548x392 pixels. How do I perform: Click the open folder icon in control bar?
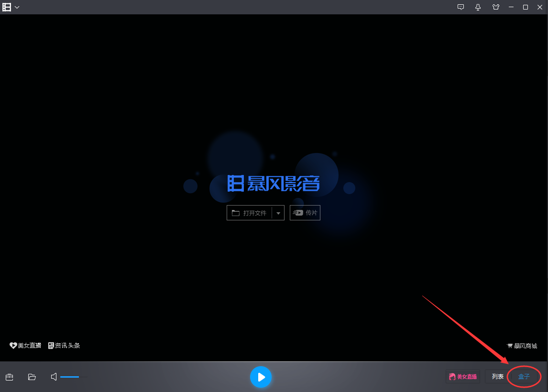point(32,377)
